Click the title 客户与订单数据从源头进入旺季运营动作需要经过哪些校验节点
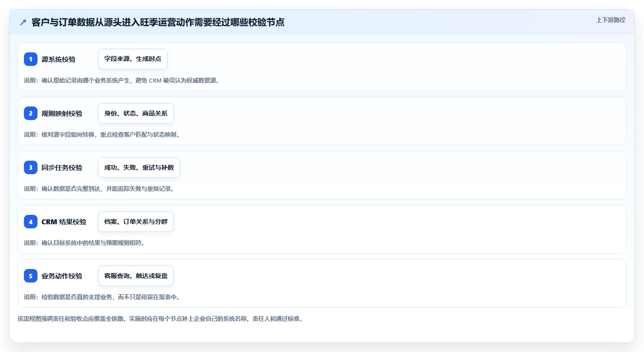Viewport: 644px width, 352px height. 158,22
